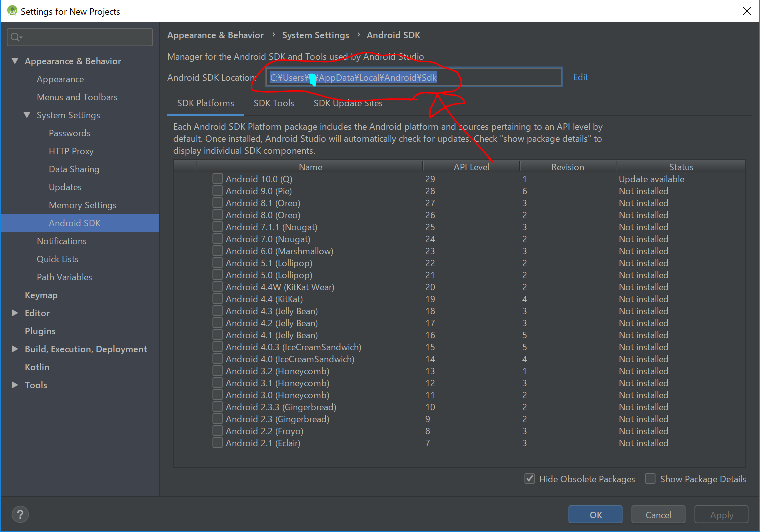Click System Settings in the breadcrumb
The width and height of the screenshot is (760, 532).
[315, 35]
